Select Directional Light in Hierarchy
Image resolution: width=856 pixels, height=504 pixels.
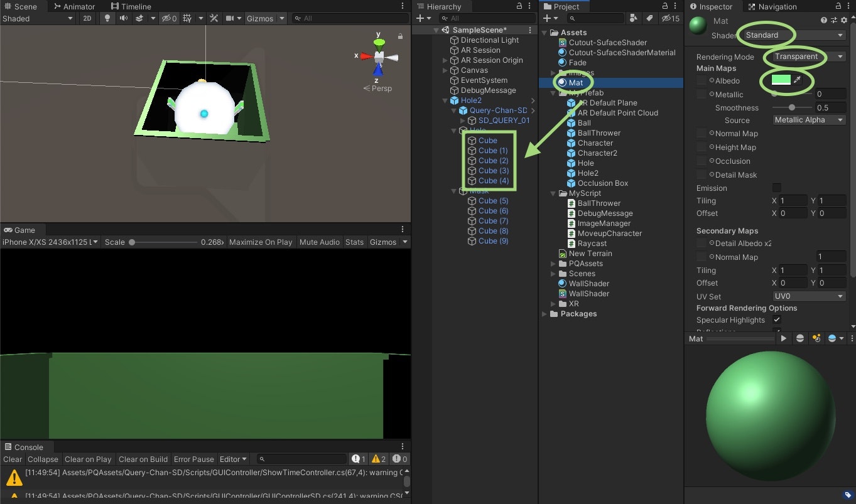click(490, 40)
